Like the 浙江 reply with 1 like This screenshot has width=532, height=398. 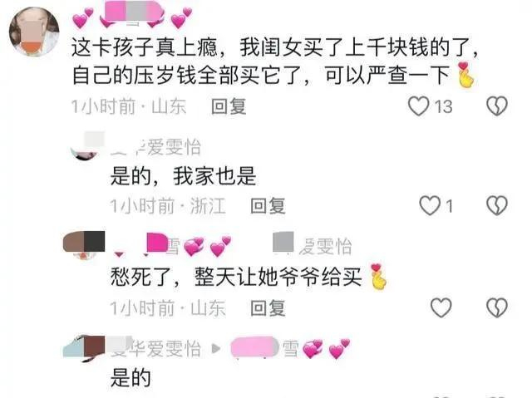[430, 205]
